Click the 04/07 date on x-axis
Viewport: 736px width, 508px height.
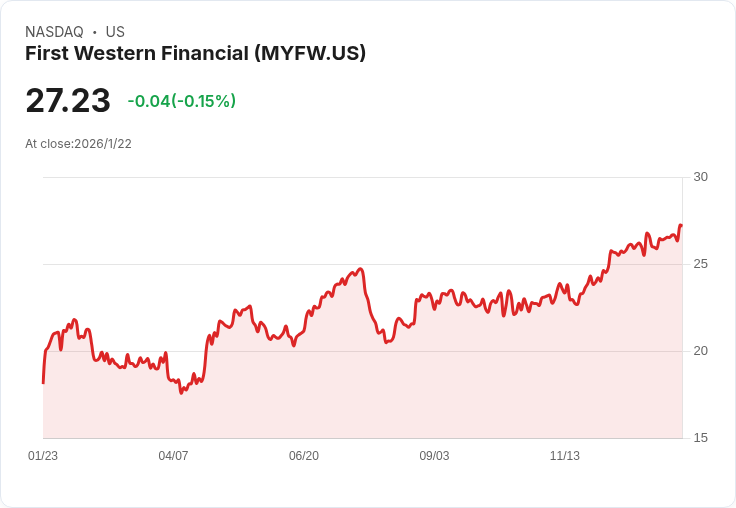point(173,456)
